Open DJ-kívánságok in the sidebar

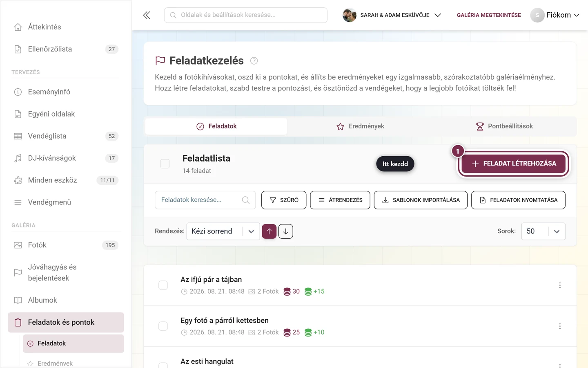(x=66, y=158)
